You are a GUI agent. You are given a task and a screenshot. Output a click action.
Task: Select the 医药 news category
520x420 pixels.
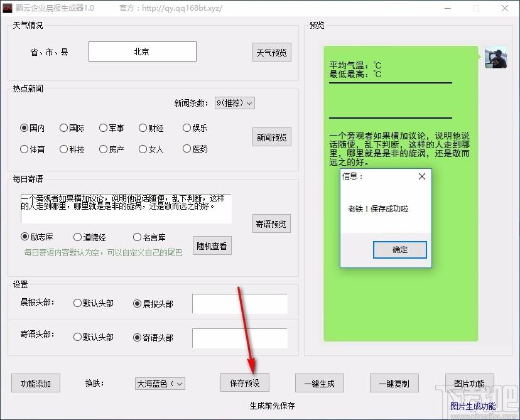tap(195, 149)
